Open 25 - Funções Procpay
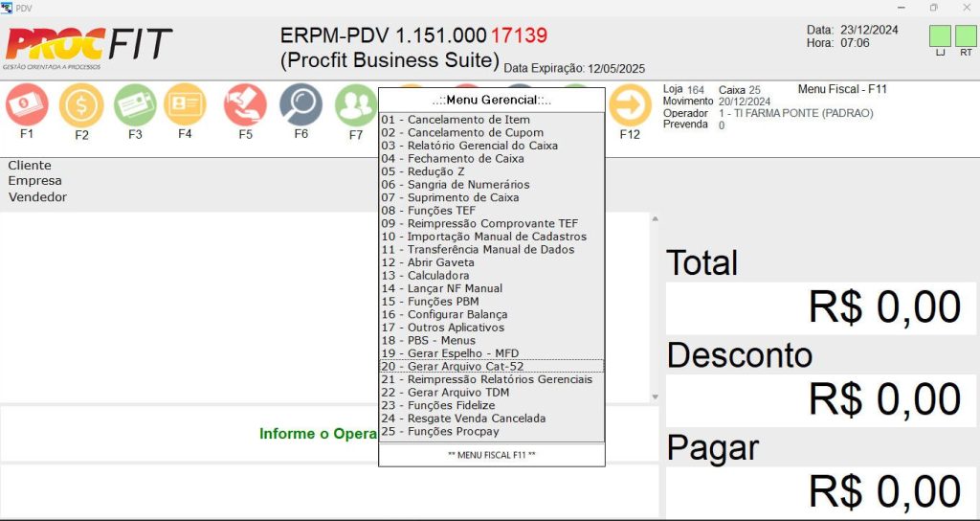 point(492,432)
